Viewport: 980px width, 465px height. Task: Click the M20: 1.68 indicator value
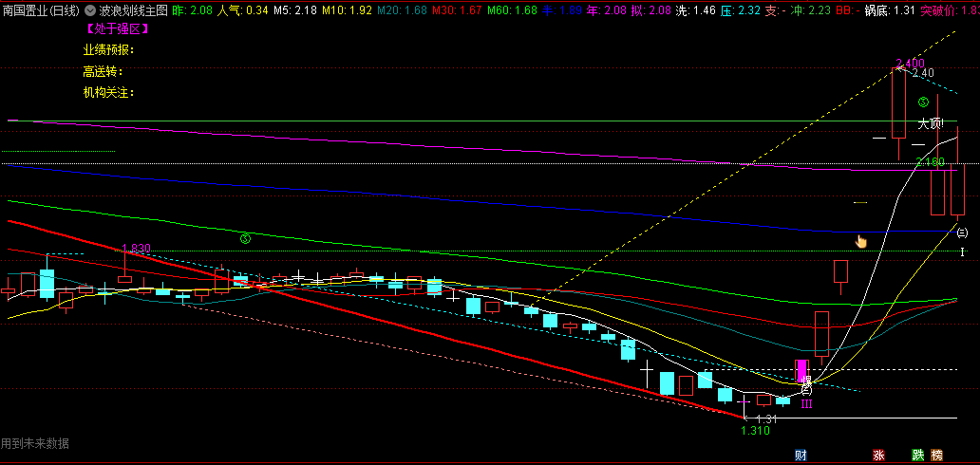[402, 10]
